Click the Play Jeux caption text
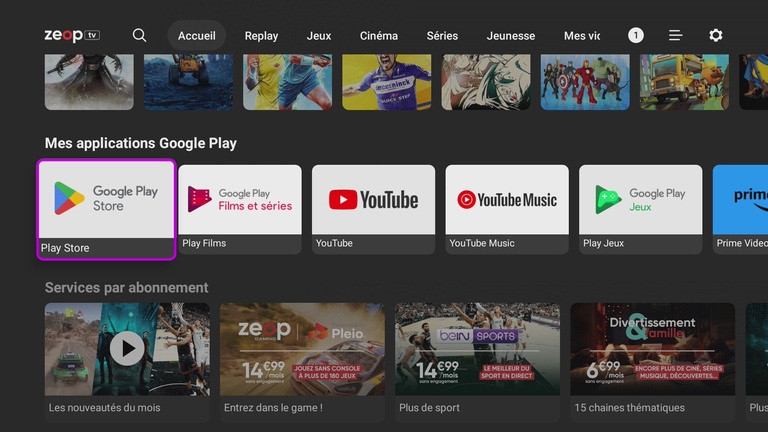The image size is (768, 432). [603, 243]
